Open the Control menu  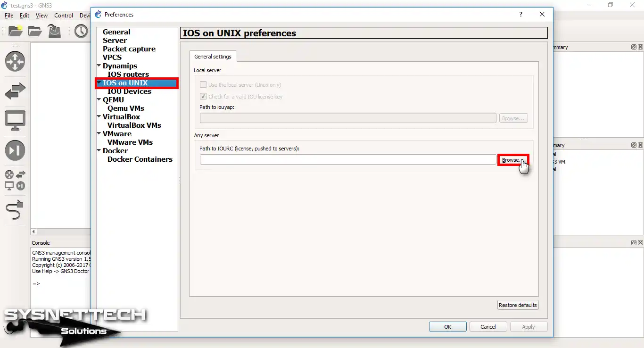(64, 16)
